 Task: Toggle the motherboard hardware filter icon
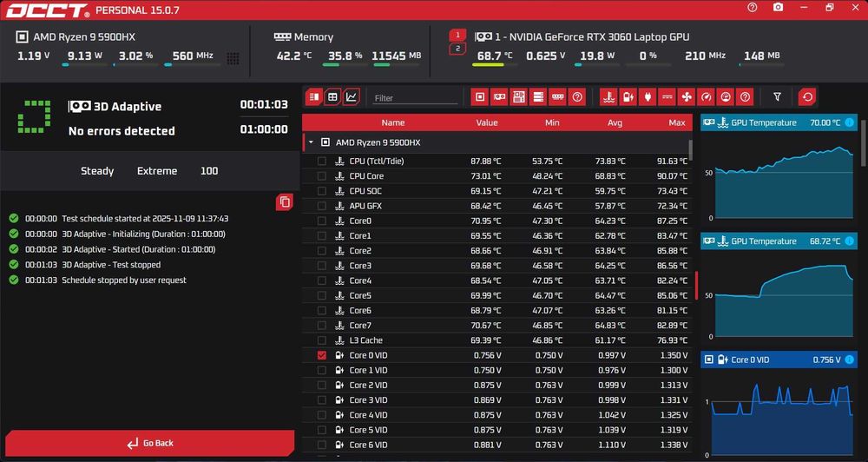[x=519, y=97]
